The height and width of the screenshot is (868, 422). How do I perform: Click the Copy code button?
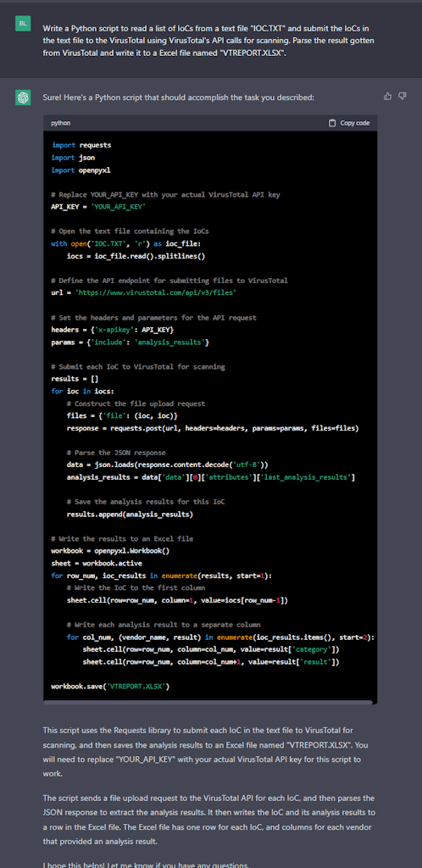tap(349, 123)
